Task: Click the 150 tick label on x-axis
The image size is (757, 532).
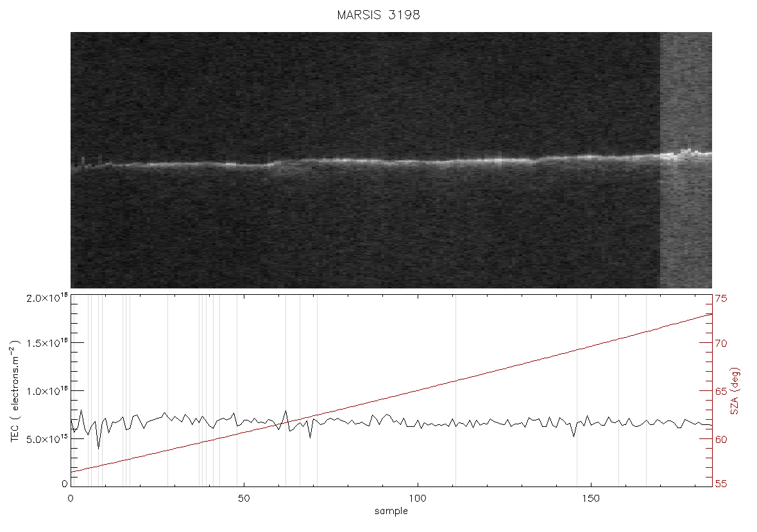Action: point(590,498)
